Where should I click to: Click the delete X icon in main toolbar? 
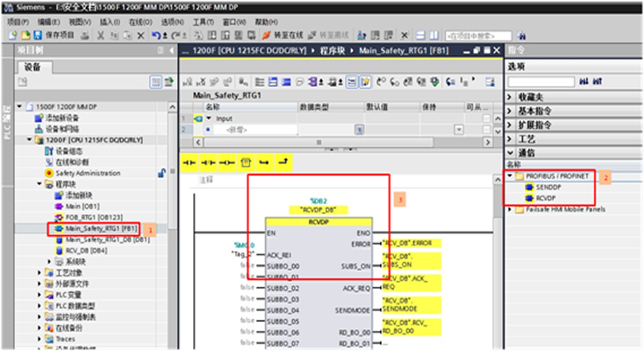tap(141, 36)
